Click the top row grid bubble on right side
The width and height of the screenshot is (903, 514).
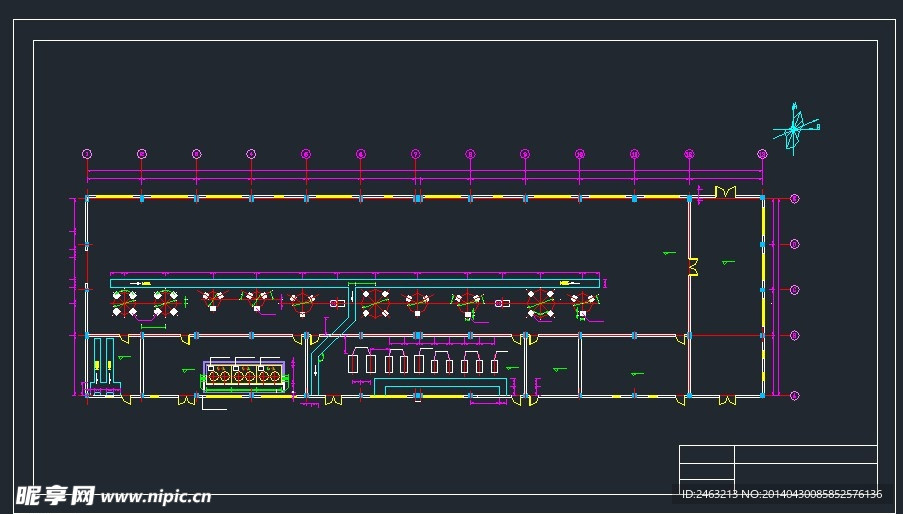(x=795, y=199)
